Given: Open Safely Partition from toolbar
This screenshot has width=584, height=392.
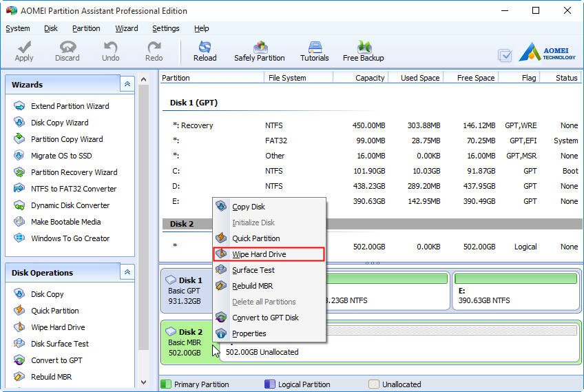Looking at the screenshot, I should [x=260, y=51].
